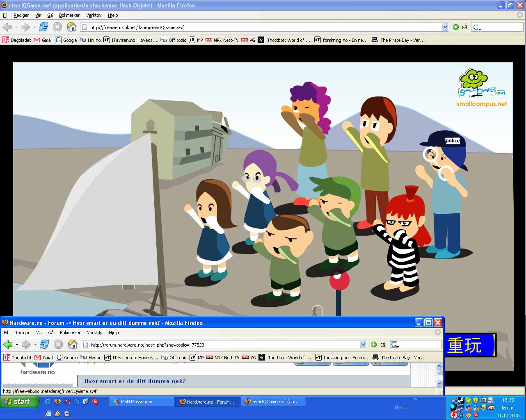Open URL history dropdown in riverIQGame window

click(446, 27)
